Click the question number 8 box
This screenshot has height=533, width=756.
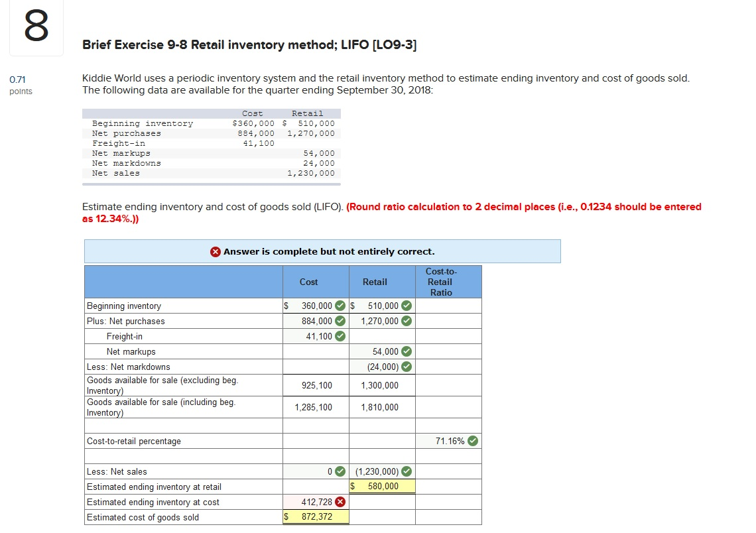click(x=36, y=27)
